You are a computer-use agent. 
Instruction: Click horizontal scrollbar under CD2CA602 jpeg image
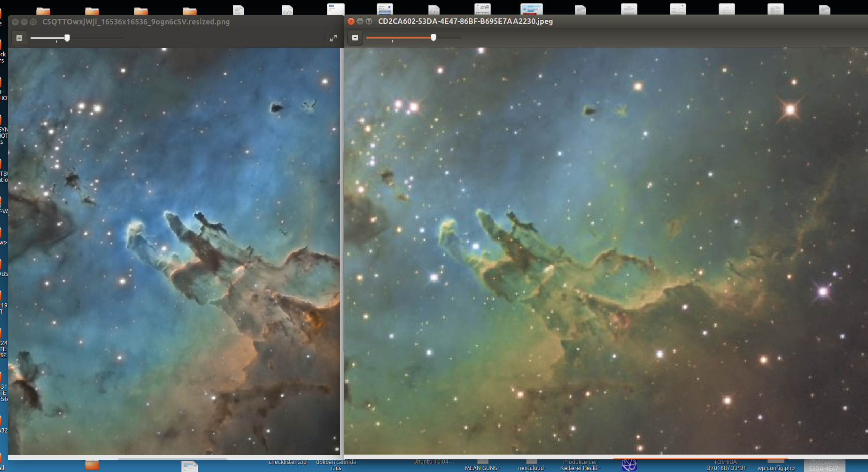(x=701, y=458)
